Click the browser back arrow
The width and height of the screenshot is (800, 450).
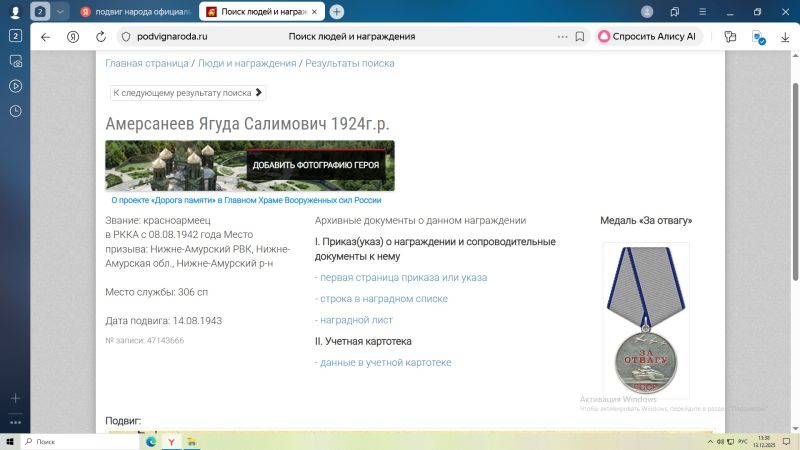coord(45,36)
